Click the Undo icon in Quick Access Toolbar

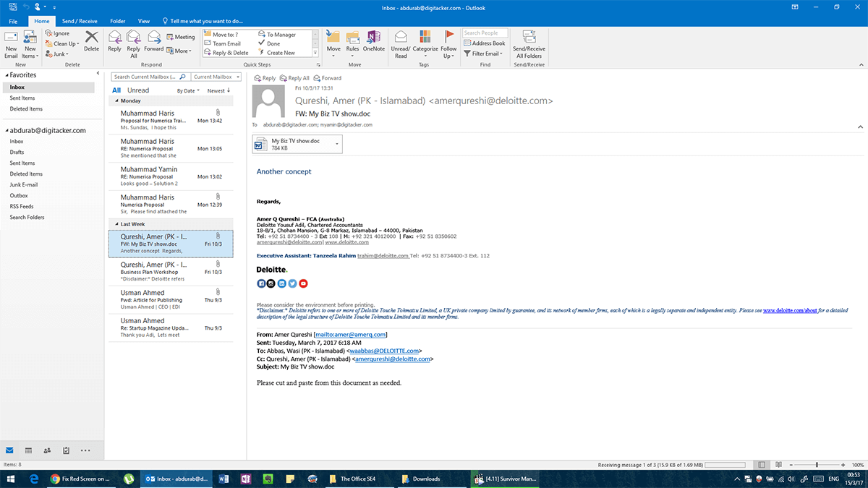27,7
